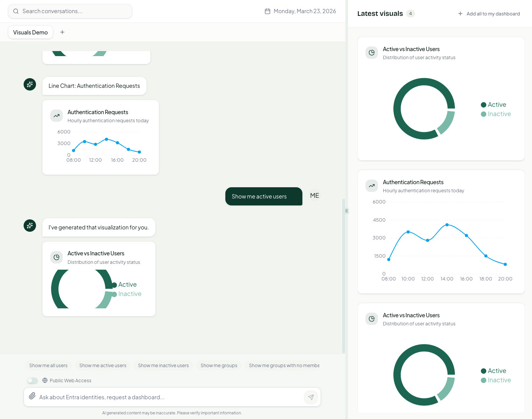Click the pie chart icon on bottom Active vs Inactive Users card
The width and height of the screenshot is (532, 419).
coord(372,319)
